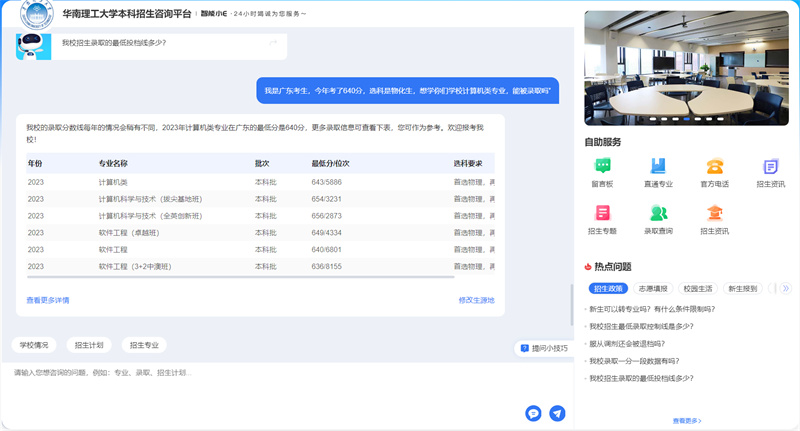This screenshot has height=431, width=800.
Task: Click the round chat bubble icon
Action: (x=533, y=413)
